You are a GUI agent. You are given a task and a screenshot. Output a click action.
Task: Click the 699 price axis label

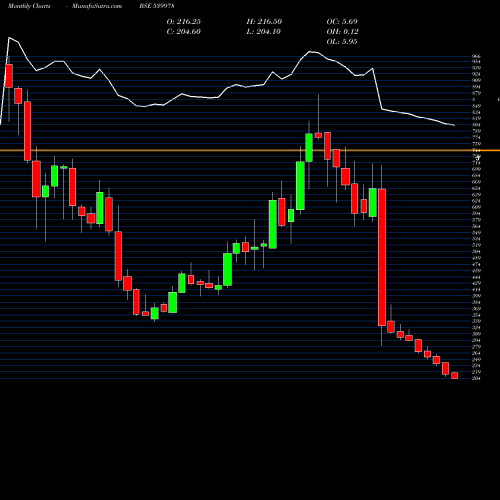476,169
